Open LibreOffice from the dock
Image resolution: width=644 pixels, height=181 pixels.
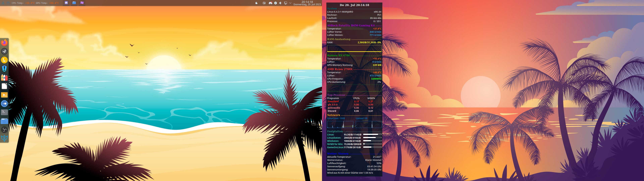(4, 86)
